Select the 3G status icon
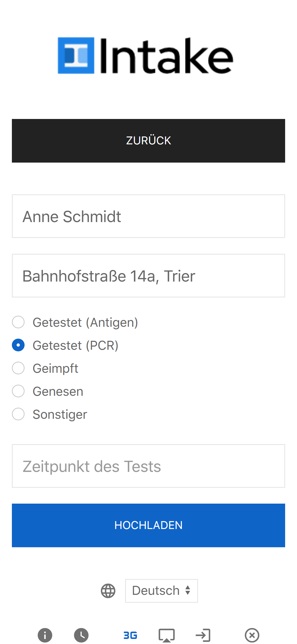The width and height of the screenshot is (297, 644). tap(130, 635)
